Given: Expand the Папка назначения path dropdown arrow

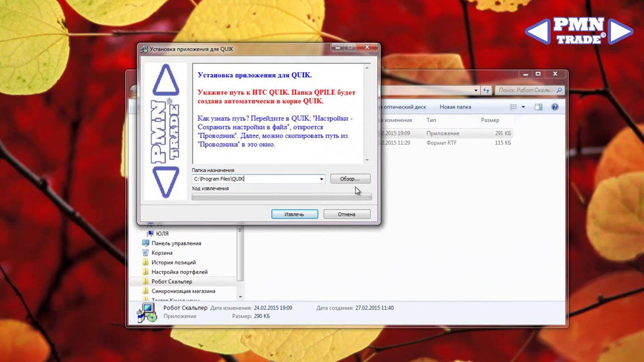Looking at the screenshot, I should coord(321,179).
